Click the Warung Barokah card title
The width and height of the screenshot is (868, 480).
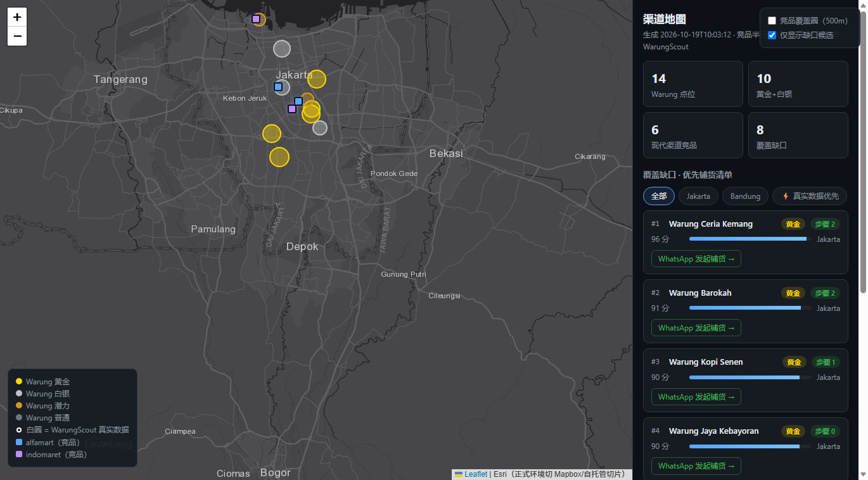tap(700, 293)
